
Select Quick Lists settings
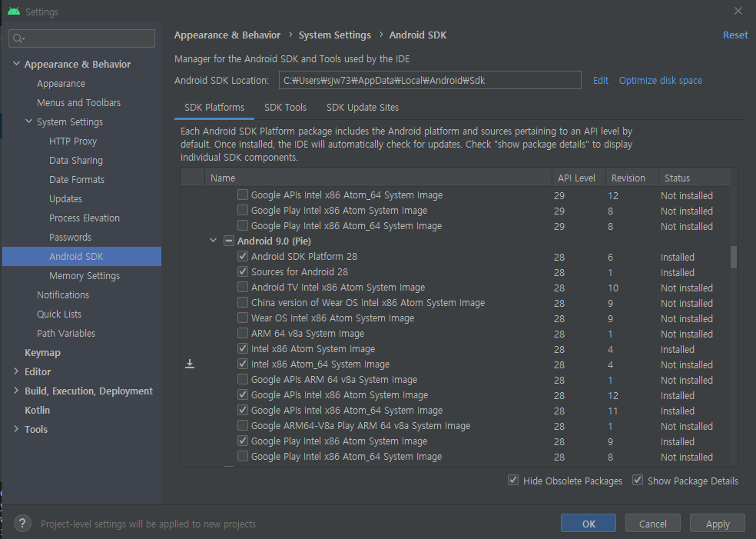[59, 314]
